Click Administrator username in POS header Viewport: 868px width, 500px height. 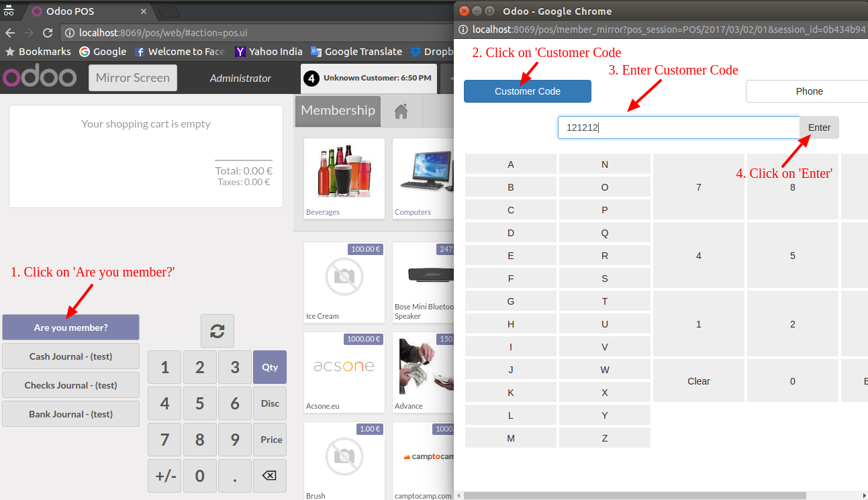point(240,78)
